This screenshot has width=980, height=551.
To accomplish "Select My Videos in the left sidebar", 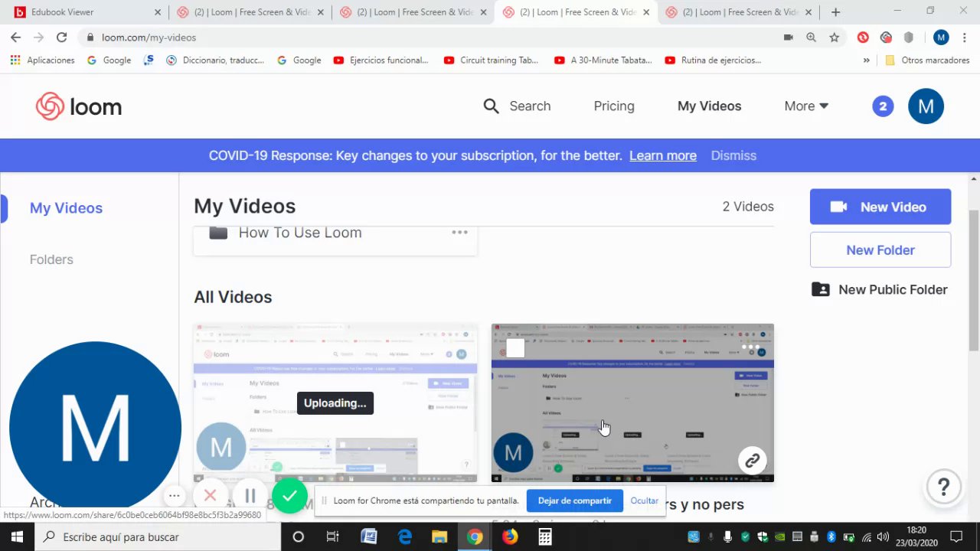I will [66, 208].
